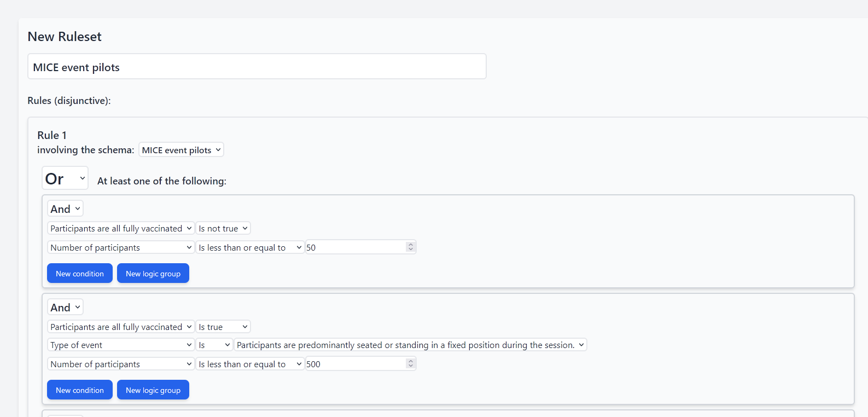Open the 'Is' operator dropdown beside Type of event

click(214, 345)
